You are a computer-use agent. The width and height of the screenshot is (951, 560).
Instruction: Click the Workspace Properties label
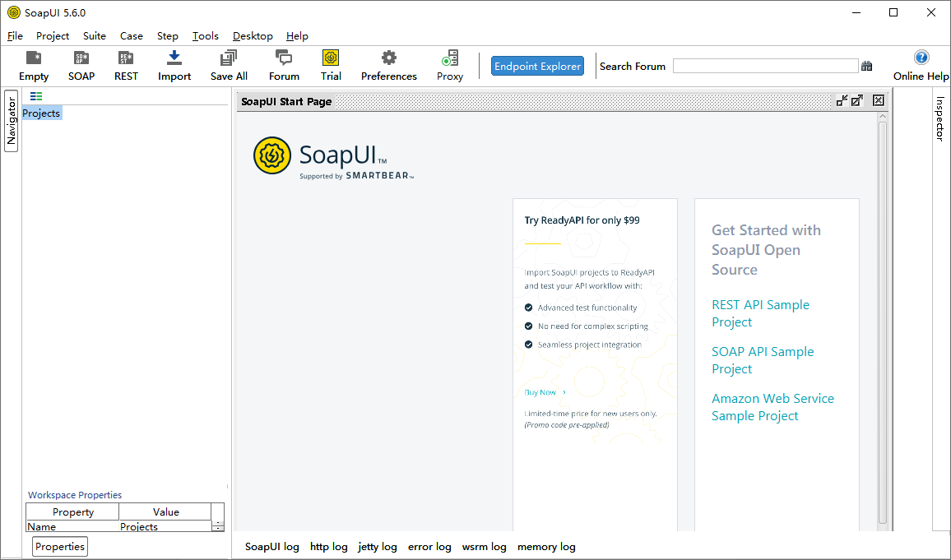pos(75,495)
